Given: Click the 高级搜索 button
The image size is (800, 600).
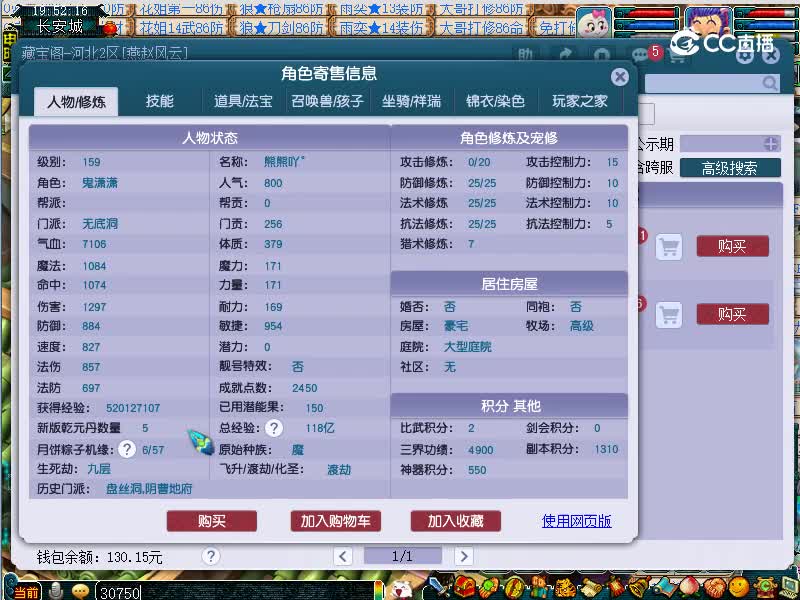Looking at the screenshot, I should pos(730,168).
